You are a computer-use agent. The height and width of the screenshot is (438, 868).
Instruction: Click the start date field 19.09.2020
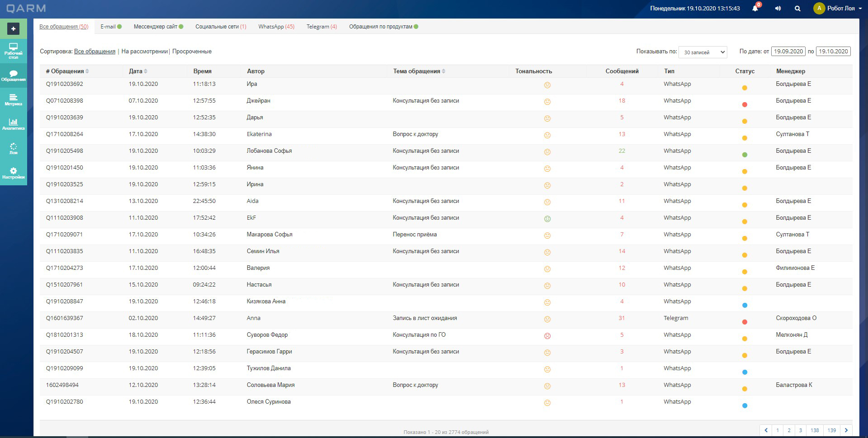(x=788, y=52)
